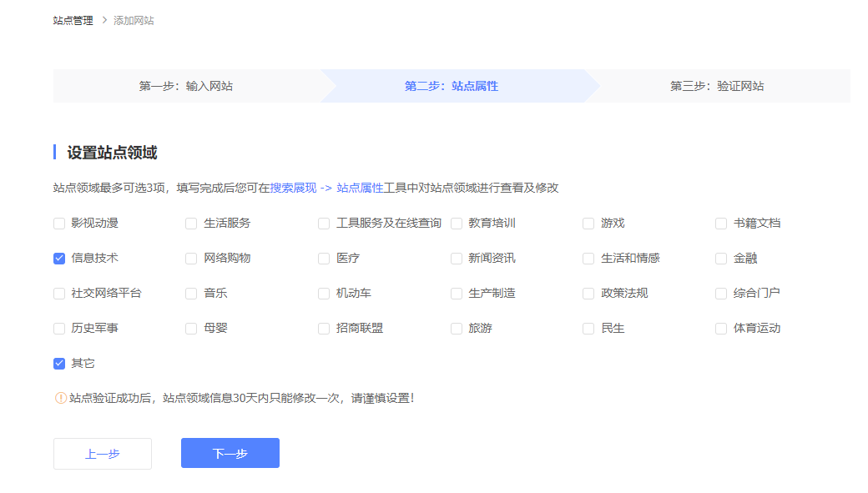Screen dimensions: 868x493
Task: Select the 游戏 category checkbox
Action: (x=588, y=224)
